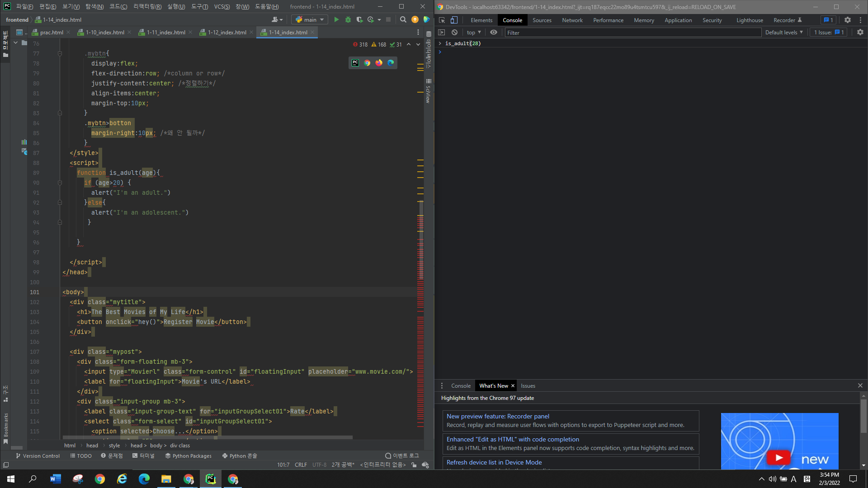Open the Python Packages tool window
Screen dimensions: 868x488
188,455
